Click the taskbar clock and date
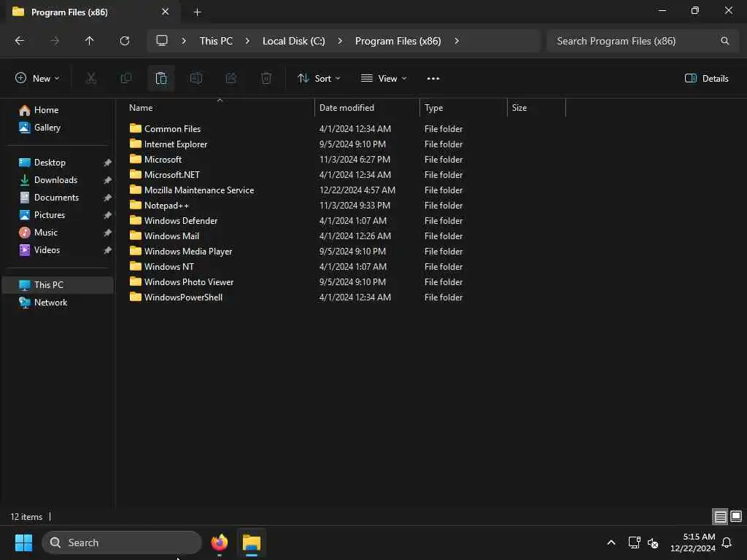This screenshot has height=560, width=747. point(692,542)
